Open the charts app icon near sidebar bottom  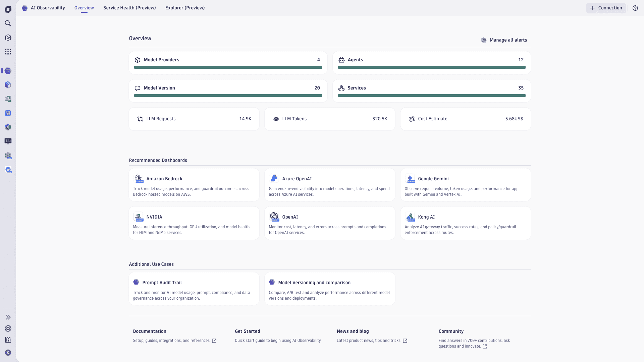pos(8,340)
